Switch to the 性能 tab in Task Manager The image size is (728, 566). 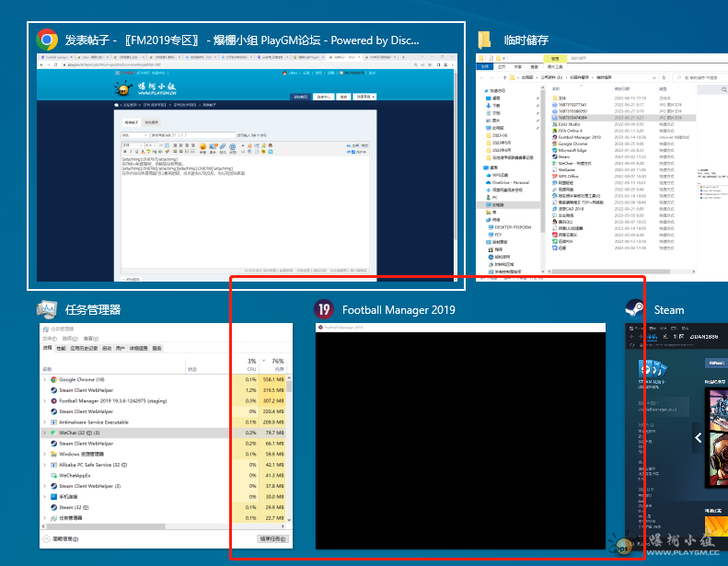(61, 348)
